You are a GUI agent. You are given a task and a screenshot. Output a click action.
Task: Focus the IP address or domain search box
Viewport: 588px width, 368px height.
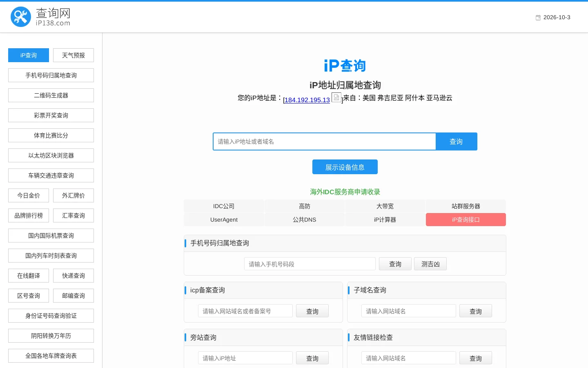325,141
